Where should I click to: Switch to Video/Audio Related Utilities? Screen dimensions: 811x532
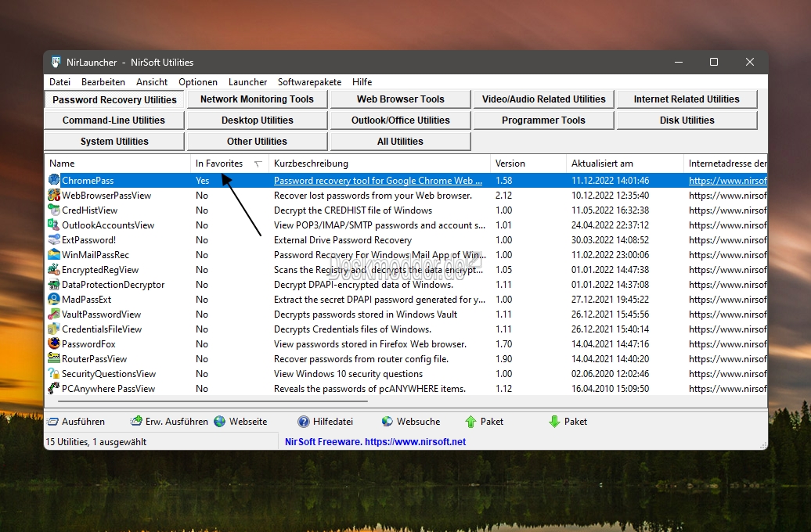pyautogui.click(x=543, y=99)
